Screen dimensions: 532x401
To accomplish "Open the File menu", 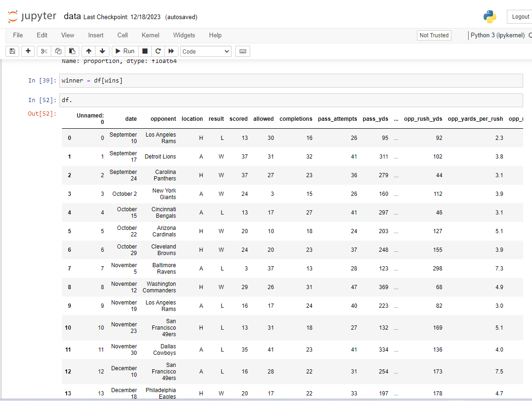I will pos(18,35).
